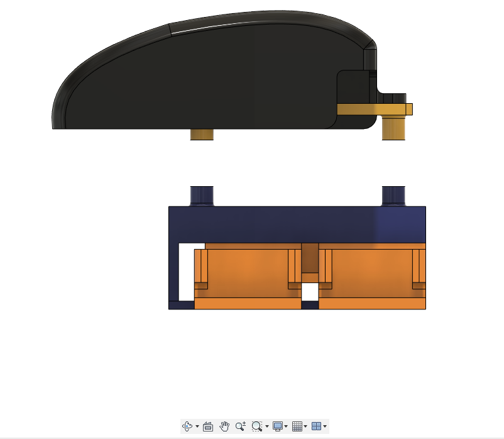
Task: Open the Viewports layout icon
Action: (316, 426)
